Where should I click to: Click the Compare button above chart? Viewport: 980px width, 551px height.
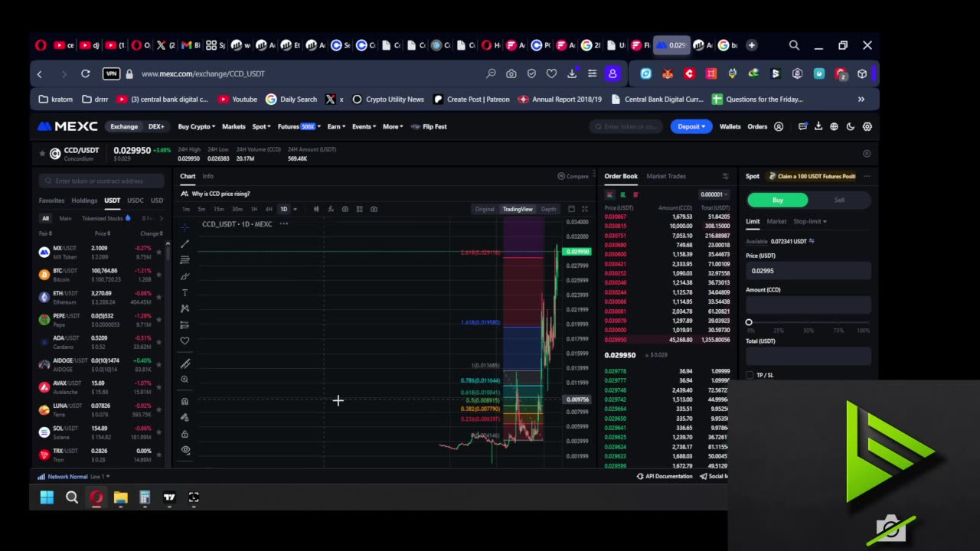click(x=573, y=176)
